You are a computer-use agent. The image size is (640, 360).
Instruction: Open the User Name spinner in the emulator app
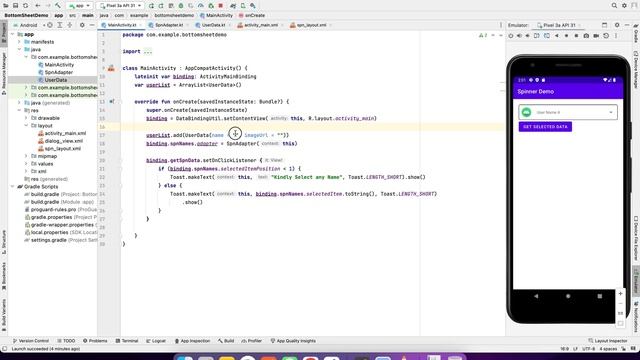[x=568, y=112]
